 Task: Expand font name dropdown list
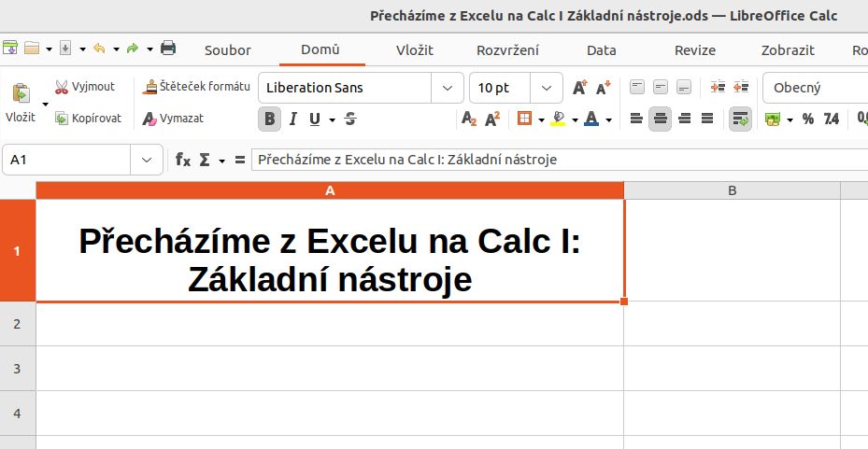(x=448, y=88)
